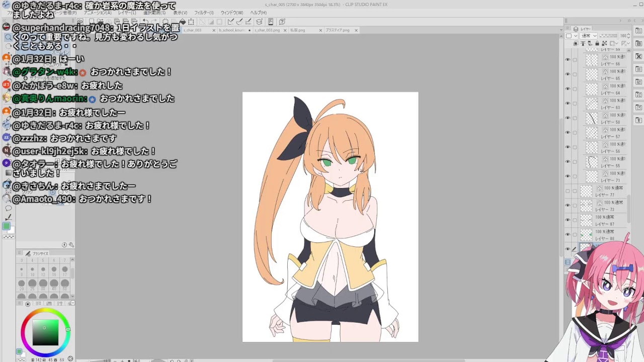Viewport: 644px width, 362px height.
Task: Open the pose figure material icon in right dock
Action: tap(639, 121)
